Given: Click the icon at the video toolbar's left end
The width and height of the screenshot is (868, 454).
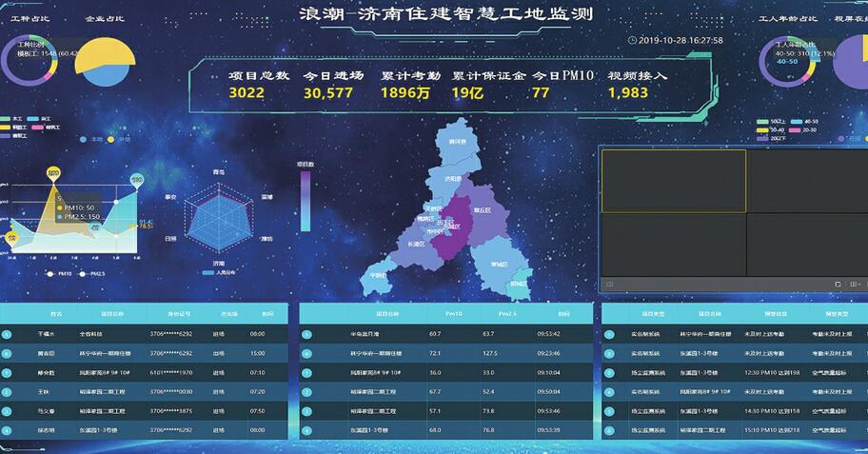Looking at the screenshot, I should 610,284.
